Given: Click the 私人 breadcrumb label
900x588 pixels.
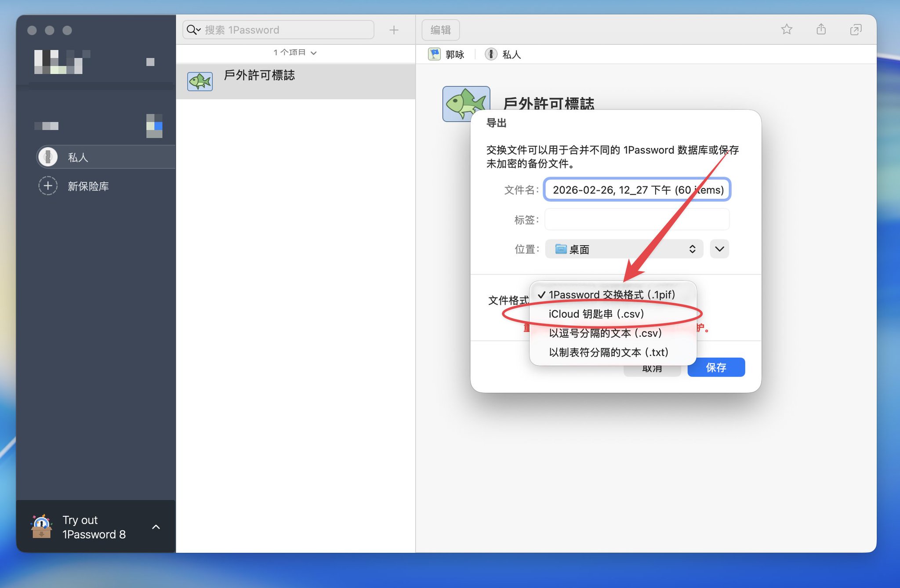Looking at the screenshot, I should [x=512, y=54].
